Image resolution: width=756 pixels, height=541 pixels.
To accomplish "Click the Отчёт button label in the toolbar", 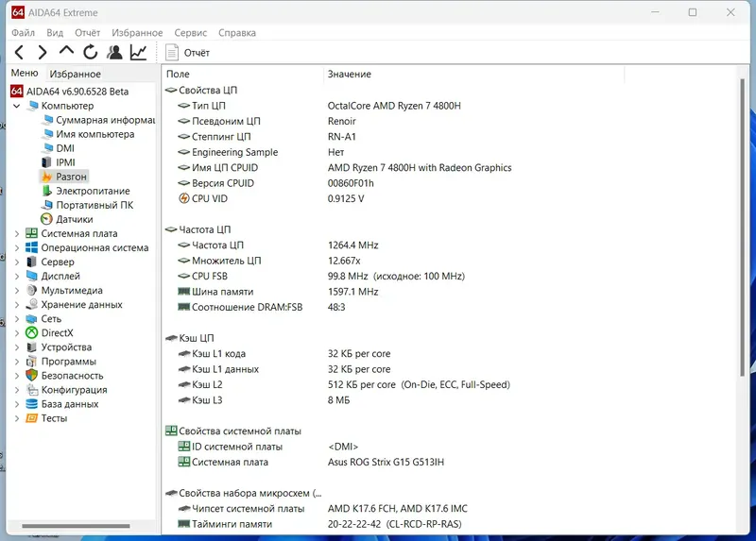I will 197,53.
